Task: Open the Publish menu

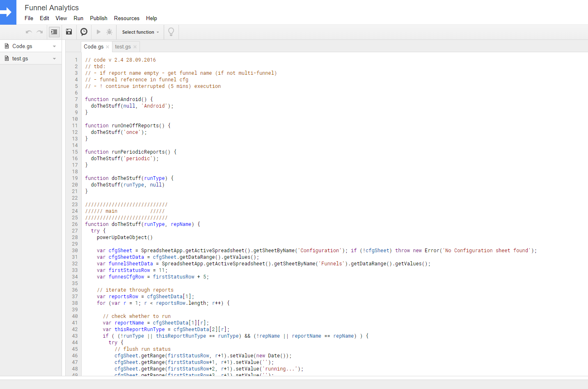Action: point(98,18)
